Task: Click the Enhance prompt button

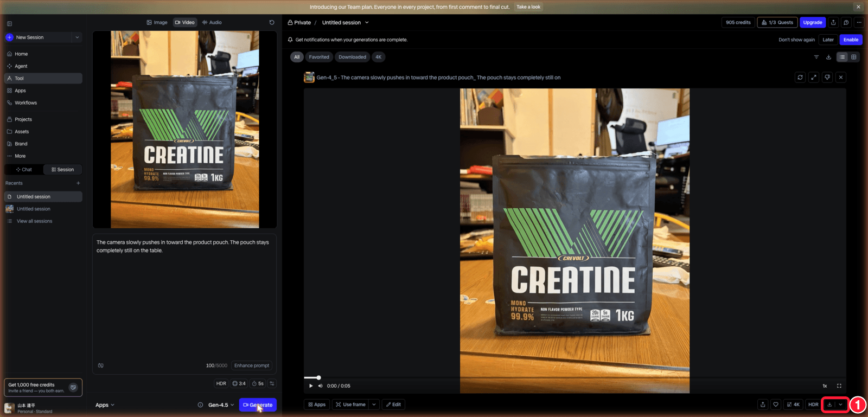Action: click(x=252, y=365)
